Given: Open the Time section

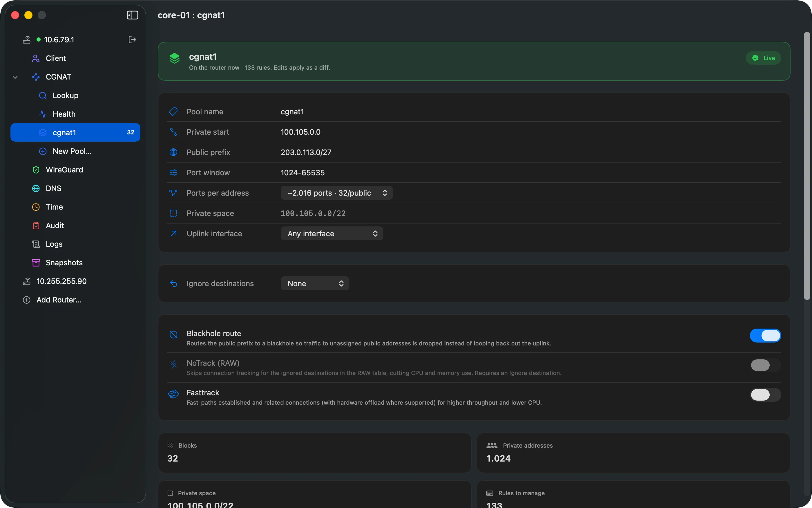Looking at the screenshot, I should (75, 207).
